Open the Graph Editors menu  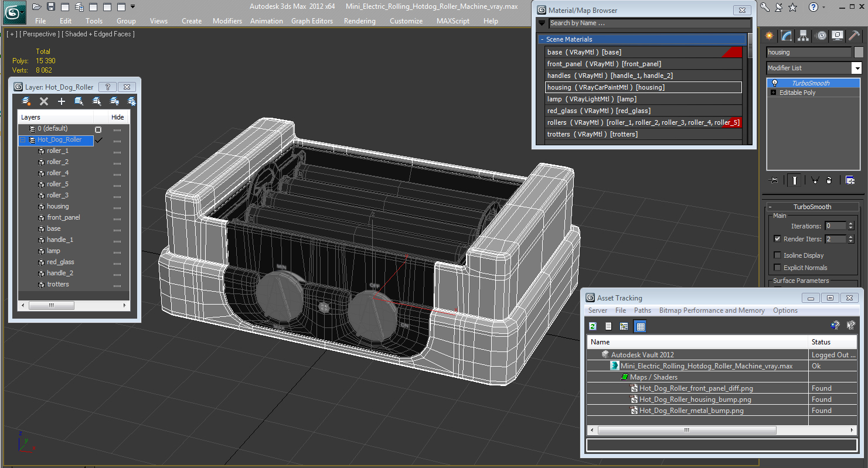click(312, 21)
